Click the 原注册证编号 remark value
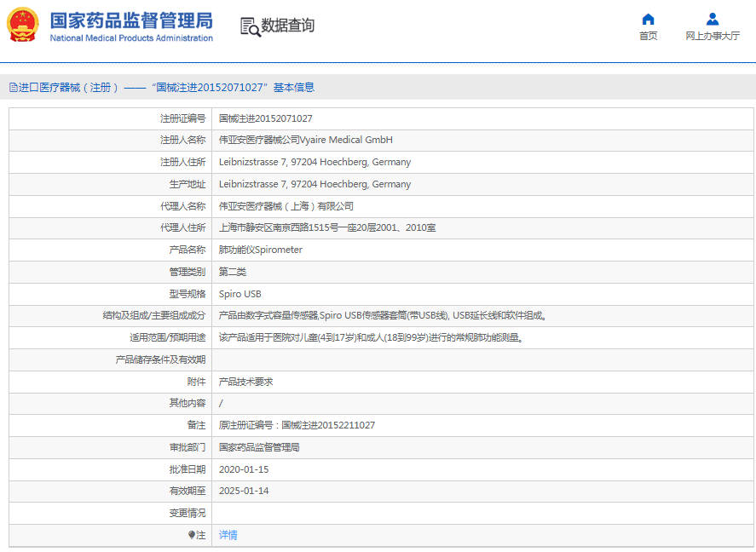The image size is (756, 552). click(297, 425)
